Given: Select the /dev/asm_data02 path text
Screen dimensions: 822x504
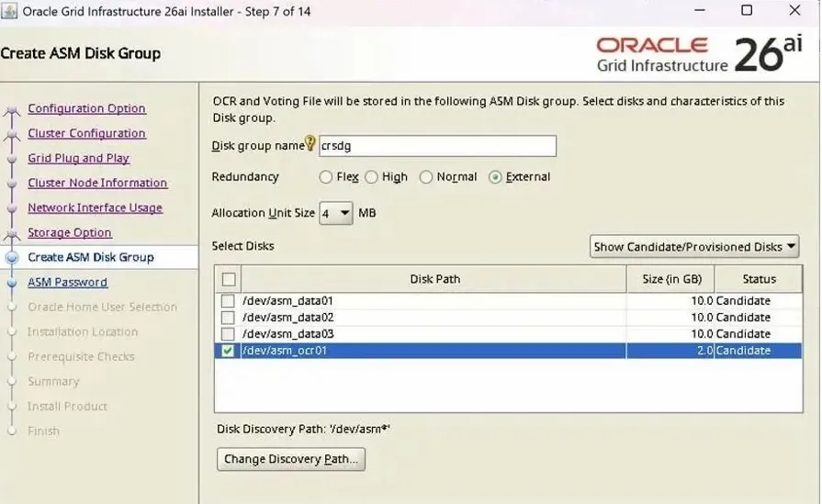Looking at the screenshot, I should [x=287, y=318].
